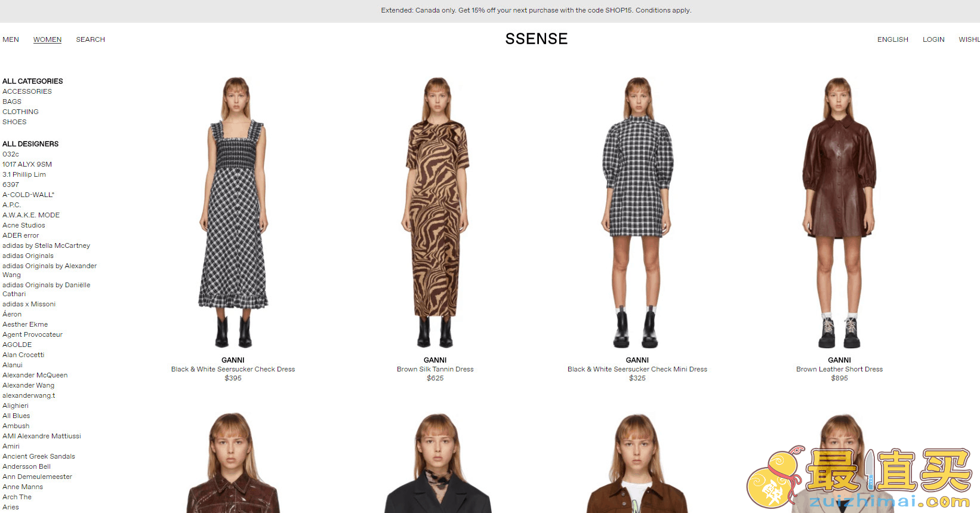This screenshot has height=513, width=980.
Task: Choose designer Ann Demeulemeester
Action: coord(37,477)
